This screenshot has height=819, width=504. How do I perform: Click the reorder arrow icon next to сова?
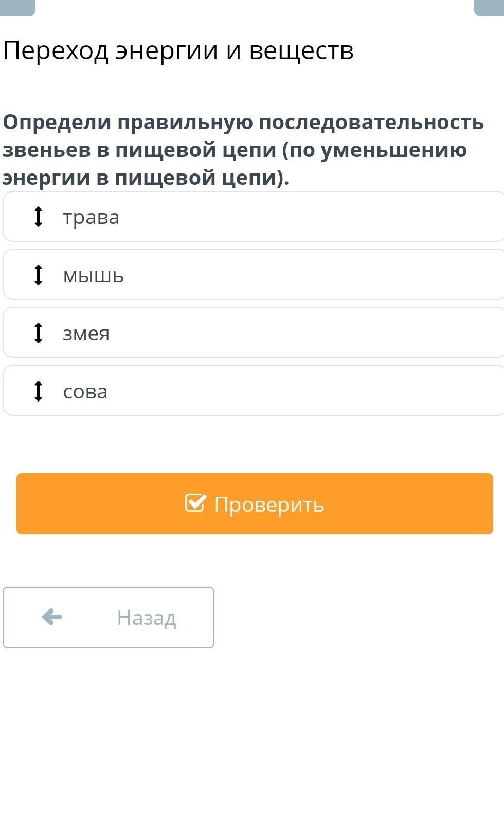click(38, 391)
